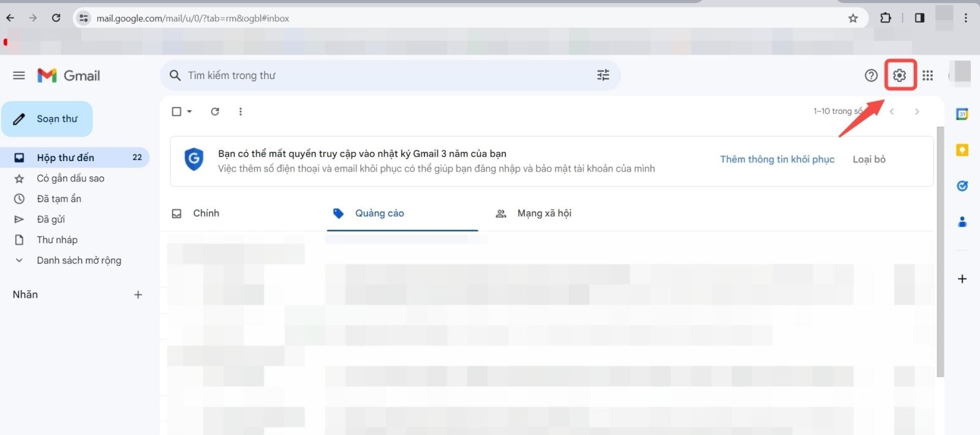The height and width of the screenshot is (435, 980).
Task: Click Soạn thư compose button
Action: click(47, 119)
